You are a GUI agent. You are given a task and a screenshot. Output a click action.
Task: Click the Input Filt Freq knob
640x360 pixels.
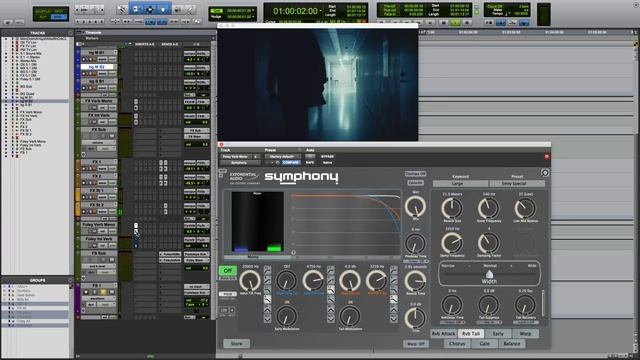click(x=250, y=281)
